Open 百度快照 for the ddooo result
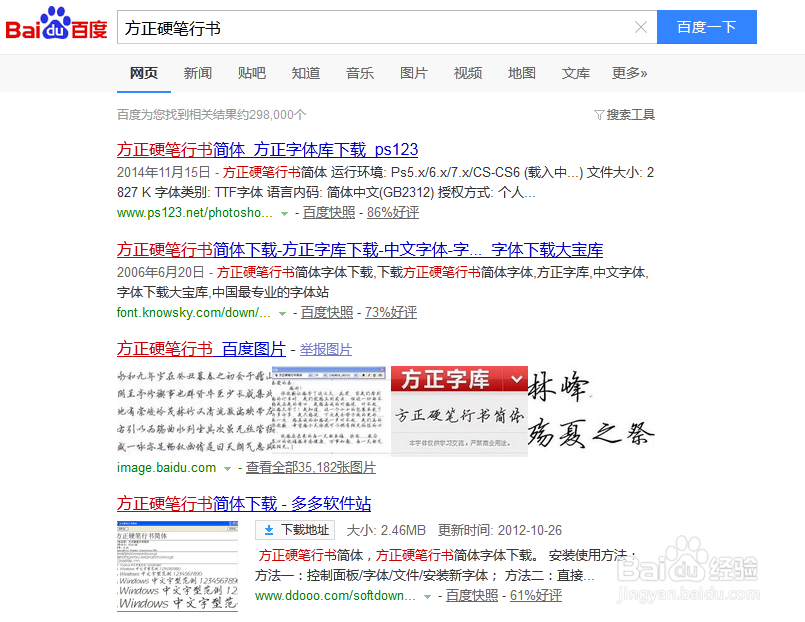 coord(472,595)
